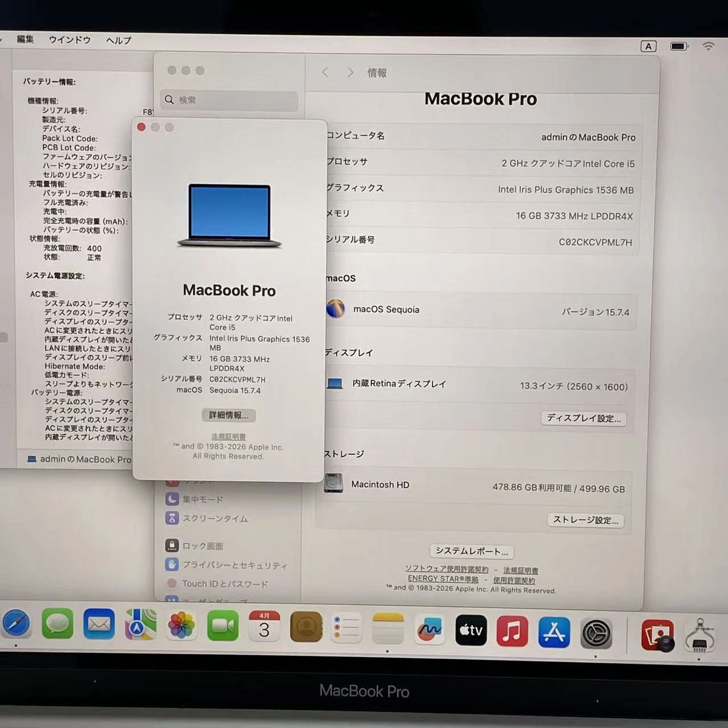Open ディスプレイ設定 for the Retina display
Screen dimensions: 728x728
click(583, 418)
